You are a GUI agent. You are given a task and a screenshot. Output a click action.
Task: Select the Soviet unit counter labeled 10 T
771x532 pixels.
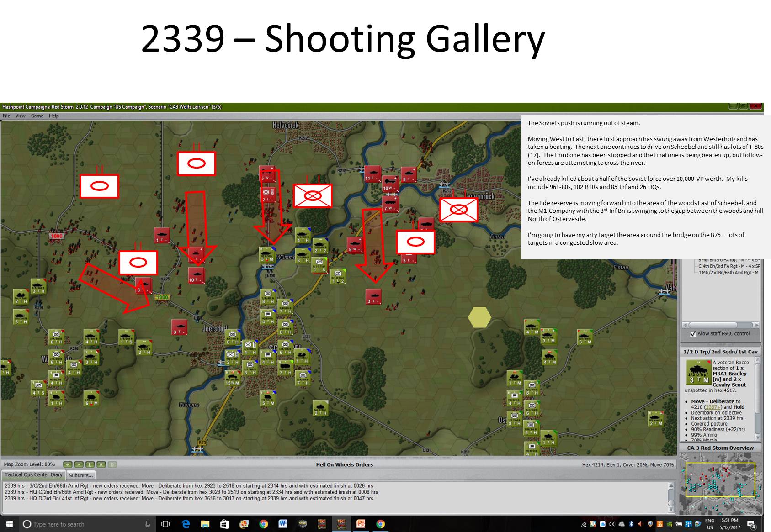197,275
